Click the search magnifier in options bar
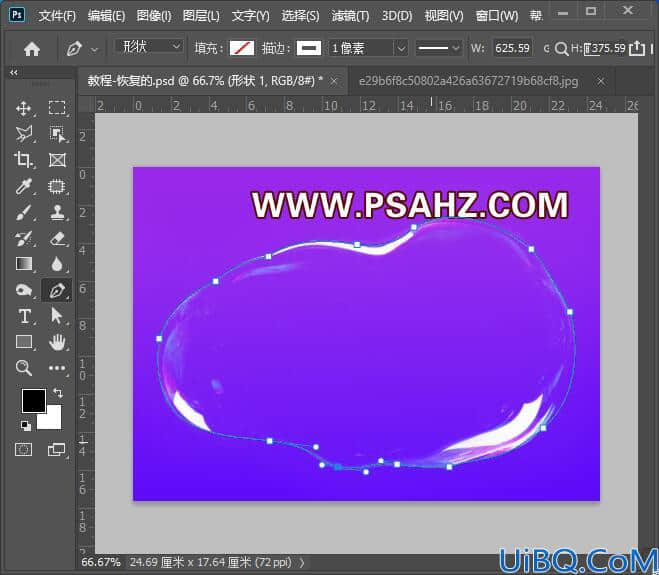 (x=561, y=49)
